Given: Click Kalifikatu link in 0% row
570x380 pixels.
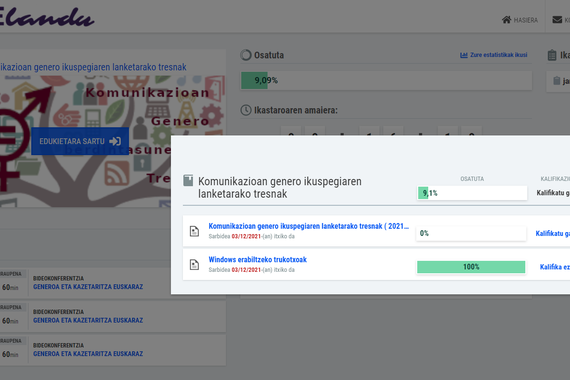Looking at the screenshot, I should point(553,233).
